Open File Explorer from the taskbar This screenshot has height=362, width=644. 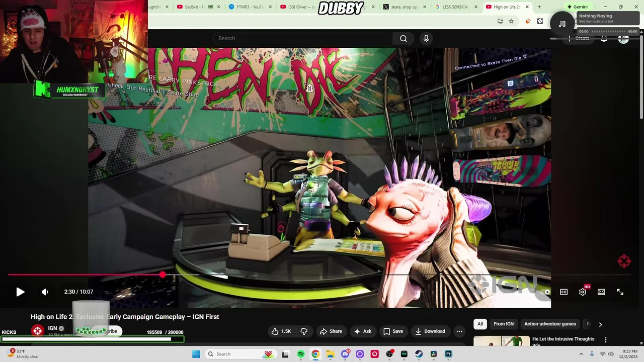(x=330, y=354)
